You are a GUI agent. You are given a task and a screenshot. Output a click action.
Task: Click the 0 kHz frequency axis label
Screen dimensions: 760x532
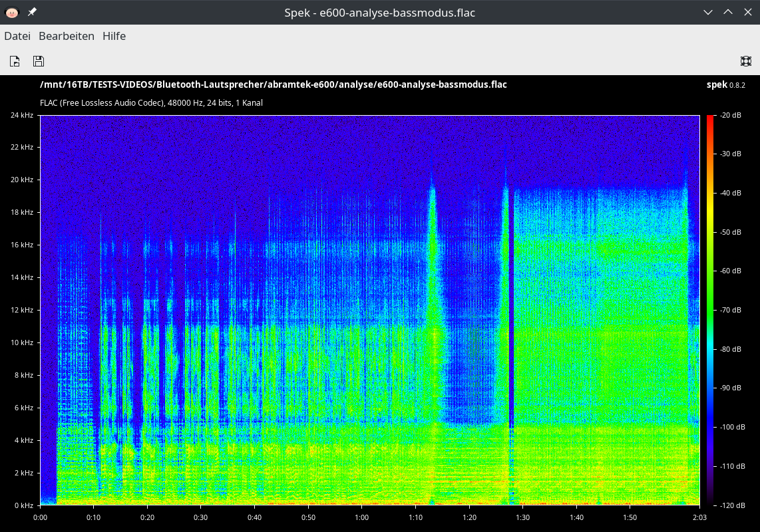click(24, 505)
